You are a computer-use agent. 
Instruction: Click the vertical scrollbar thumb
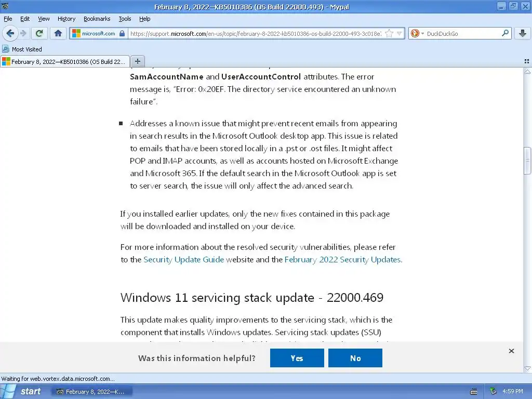527,160
